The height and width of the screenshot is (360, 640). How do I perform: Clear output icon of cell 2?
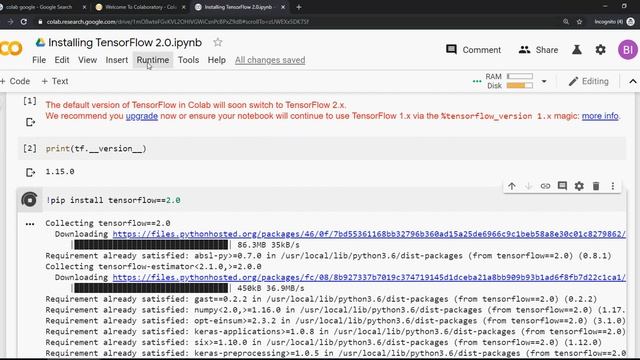(30, 172)
